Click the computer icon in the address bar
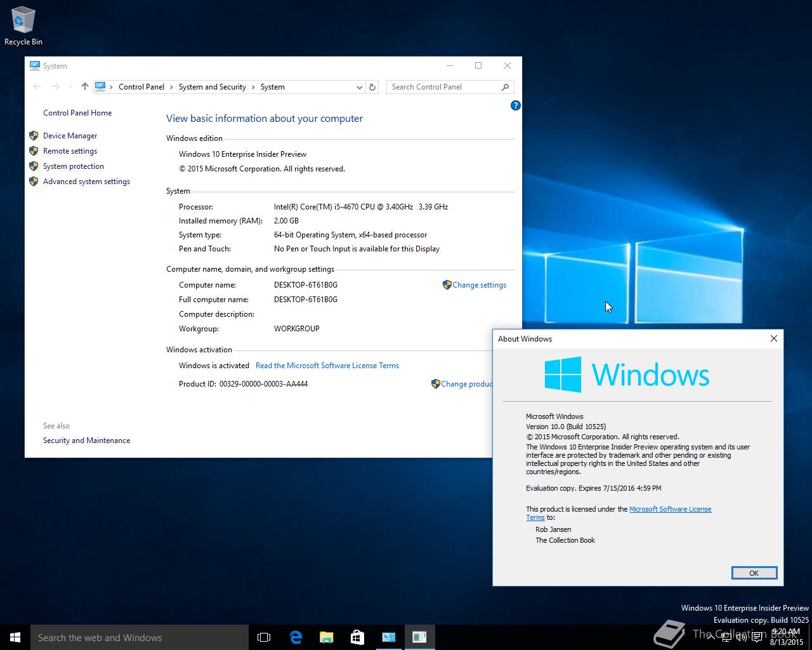812x650 pixels. (100, 86)
